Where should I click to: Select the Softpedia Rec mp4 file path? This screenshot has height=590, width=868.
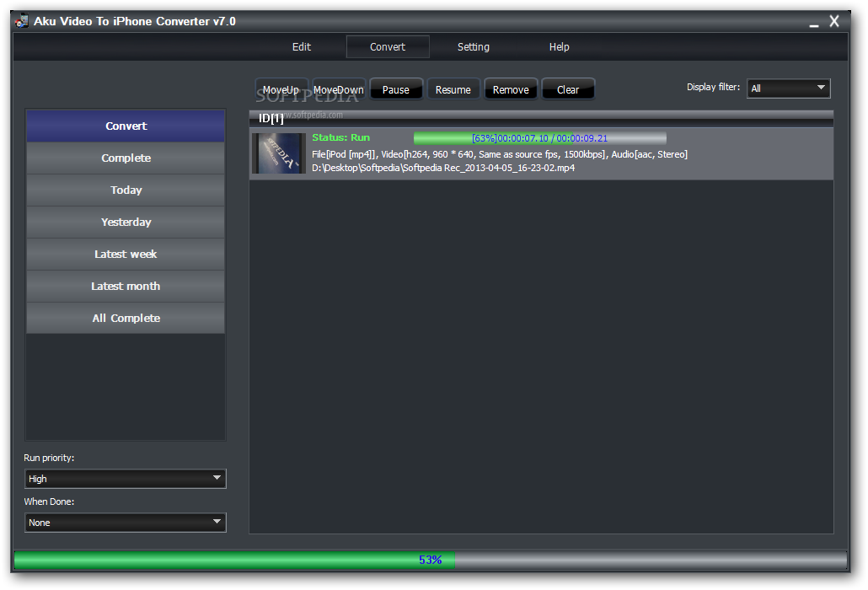tap(443, 168)
